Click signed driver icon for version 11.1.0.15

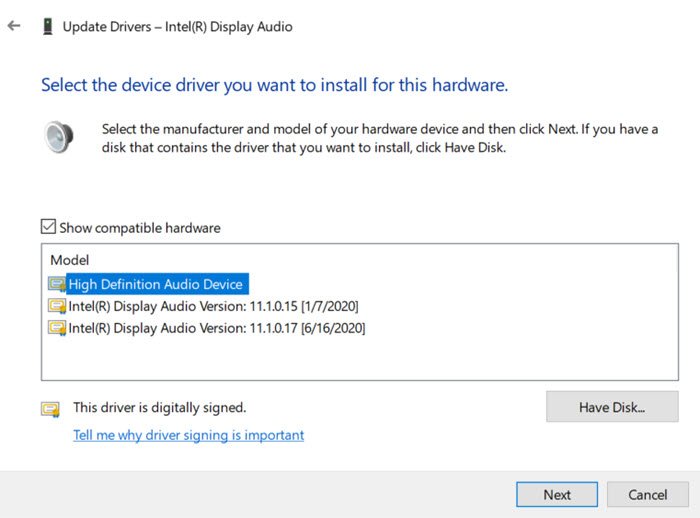coord(57,306)
